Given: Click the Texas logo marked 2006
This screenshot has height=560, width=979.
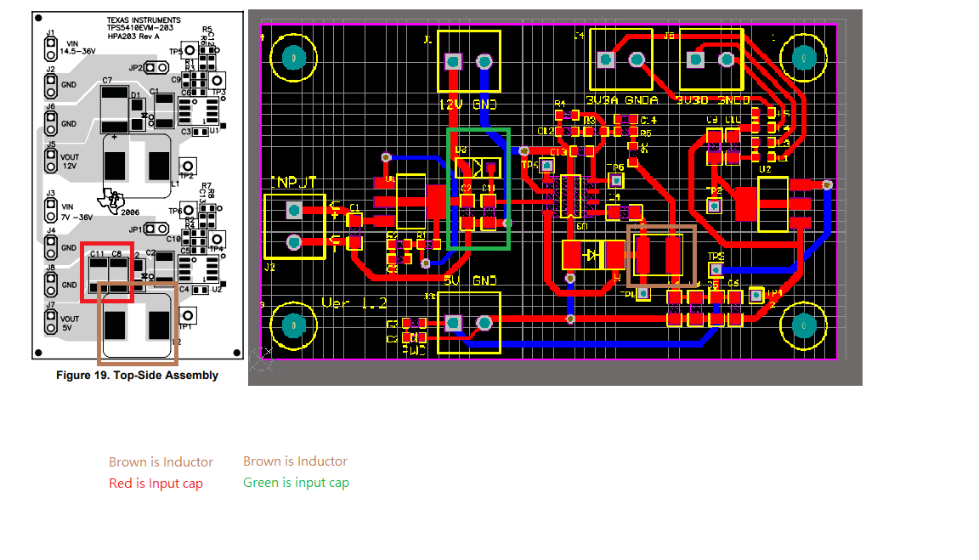Looking at the screenshot, I should 113,201.
